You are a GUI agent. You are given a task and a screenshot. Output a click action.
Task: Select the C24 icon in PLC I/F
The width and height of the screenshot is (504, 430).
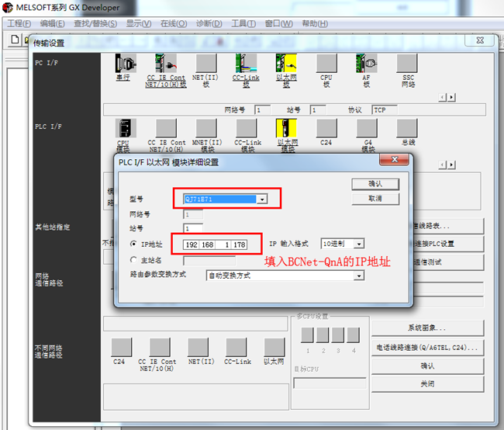326,128
